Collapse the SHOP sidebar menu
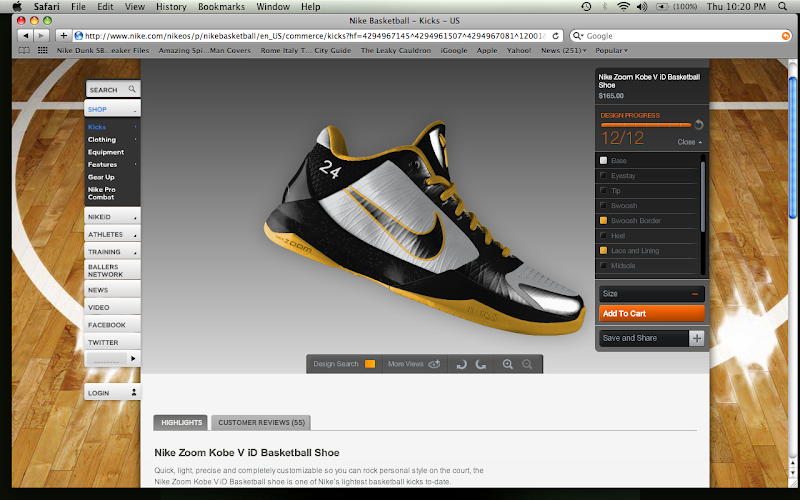This screenshot has width=800, height=500. 112,109
